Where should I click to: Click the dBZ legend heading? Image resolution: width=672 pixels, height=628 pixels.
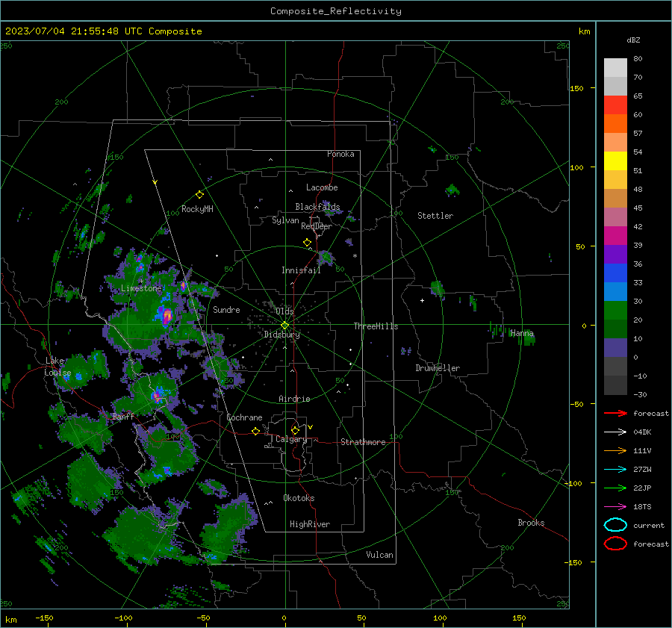click(x=633, y=40)
